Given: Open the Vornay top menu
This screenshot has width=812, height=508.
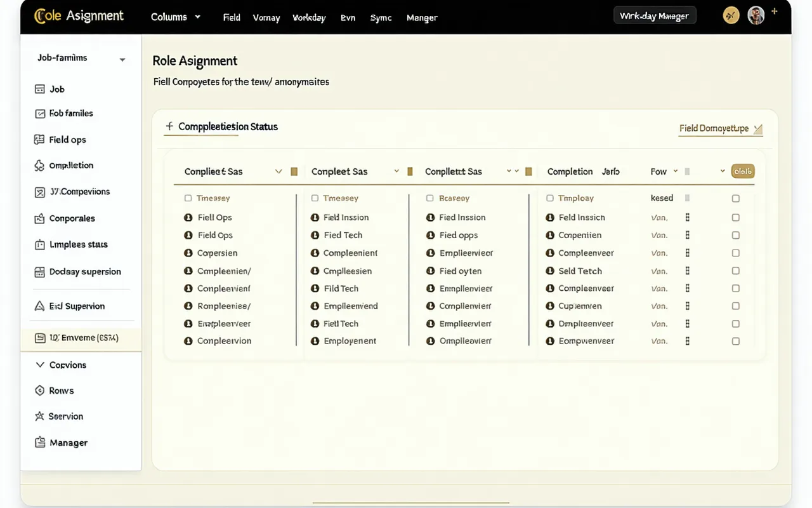Looking at the screenshot, I should coord(266,18).
